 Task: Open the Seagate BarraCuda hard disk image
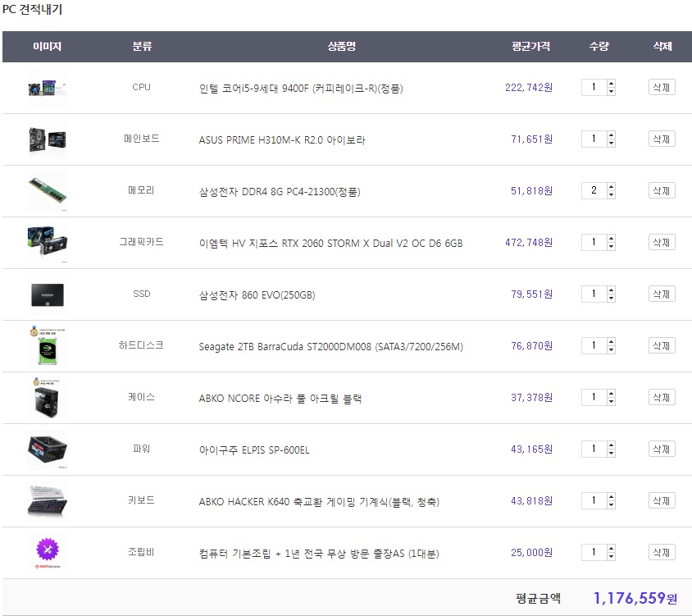pyautogui.click(x=47, y=345)
